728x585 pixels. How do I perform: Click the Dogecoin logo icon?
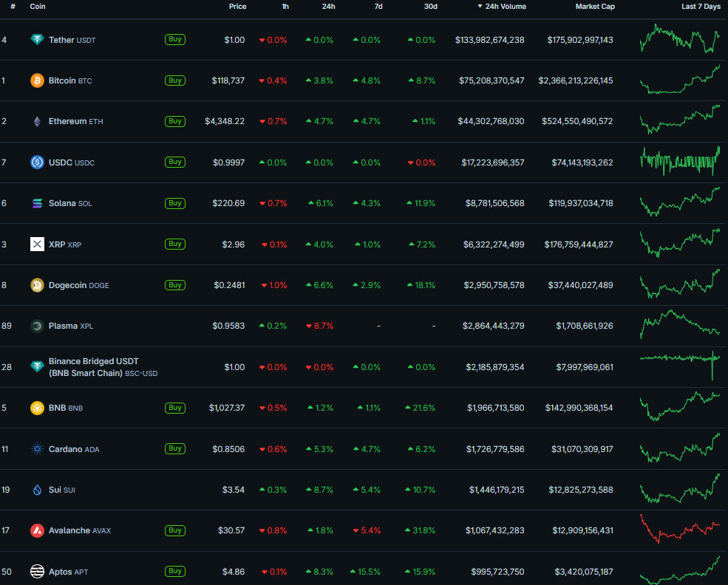tap(37, 285)
